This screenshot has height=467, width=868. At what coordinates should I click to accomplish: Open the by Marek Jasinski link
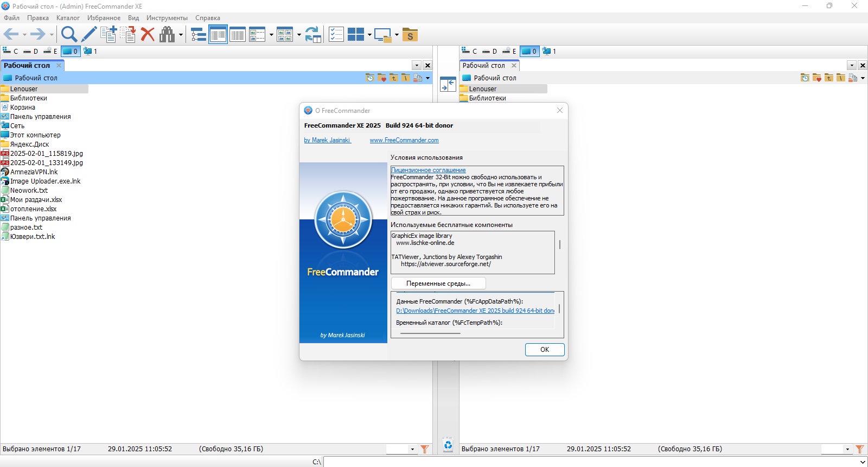click(327, 140)
